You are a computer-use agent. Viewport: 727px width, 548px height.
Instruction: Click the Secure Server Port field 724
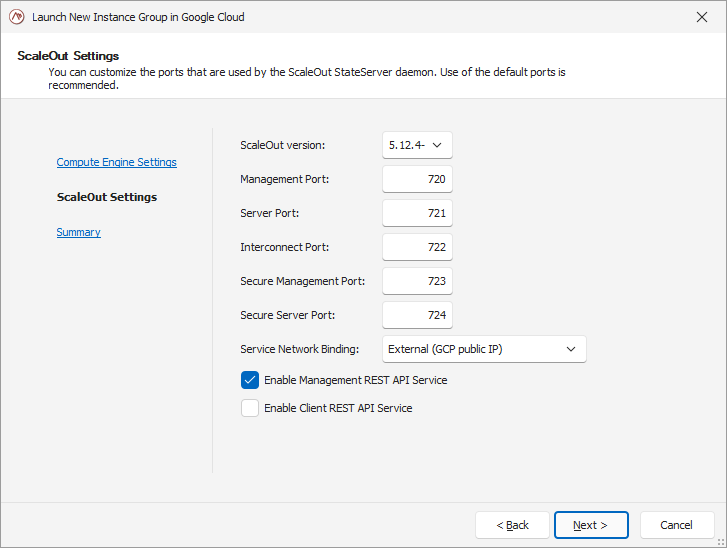(x=417, y=315)
